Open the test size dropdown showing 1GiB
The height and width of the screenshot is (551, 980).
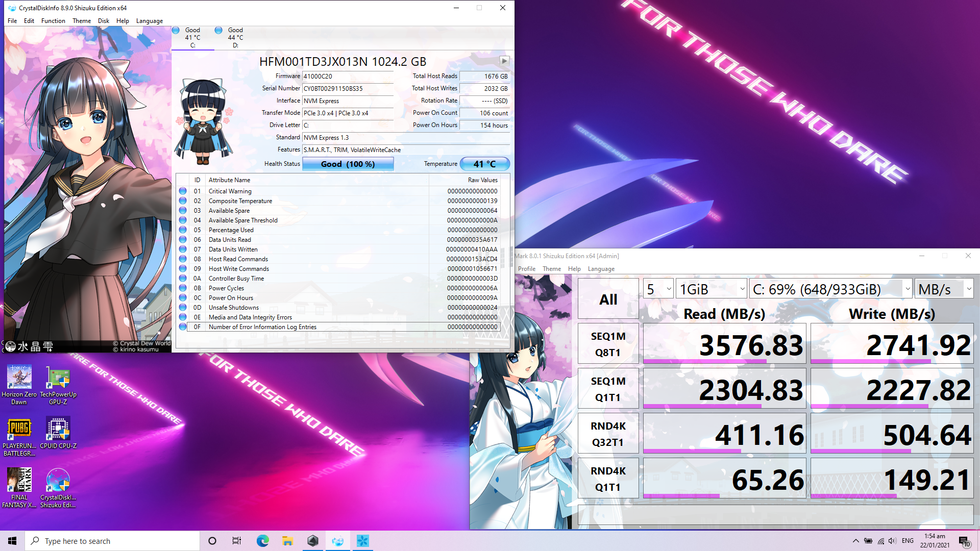tap(712, 289)
